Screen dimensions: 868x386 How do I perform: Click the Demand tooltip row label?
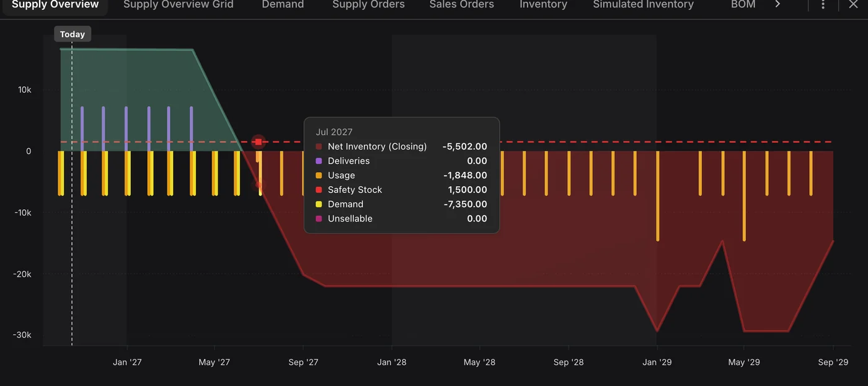click(345, 204)
